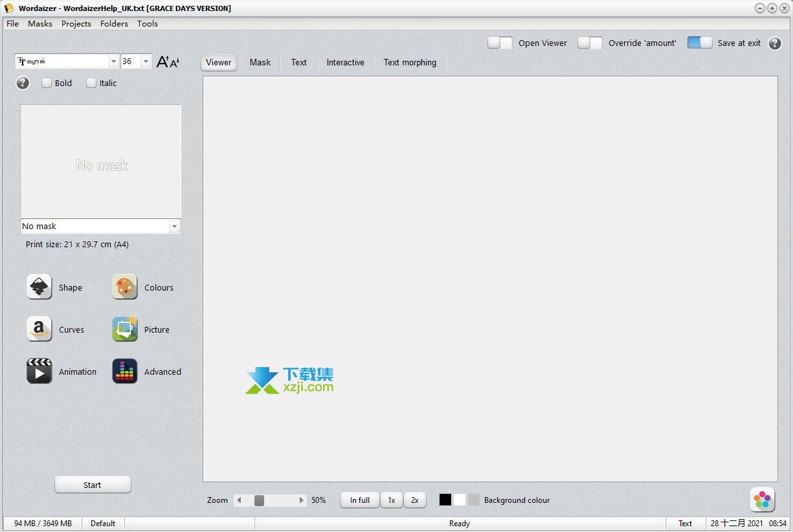Open the Advanced equalizer icon
The height and width of the screenshot is (532, 793).
pyautogui.click(x=125, y=371)
